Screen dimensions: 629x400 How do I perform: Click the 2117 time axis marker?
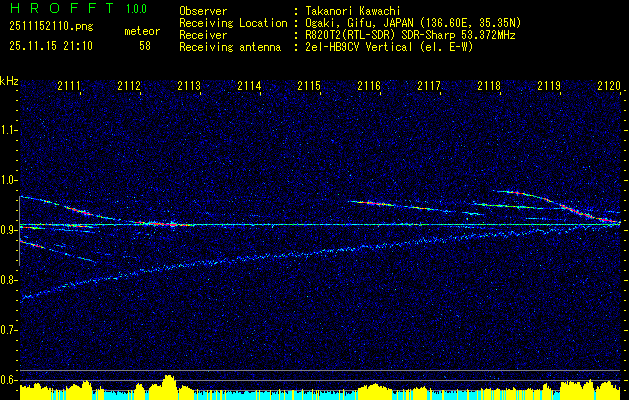(429, 85)
